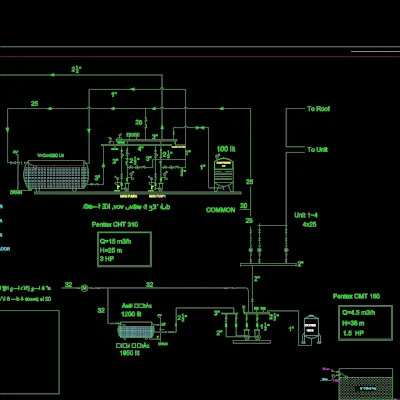Select the large horizontal hatched storage tank
This screenshot has width=400, height=400.
(56, 176)
